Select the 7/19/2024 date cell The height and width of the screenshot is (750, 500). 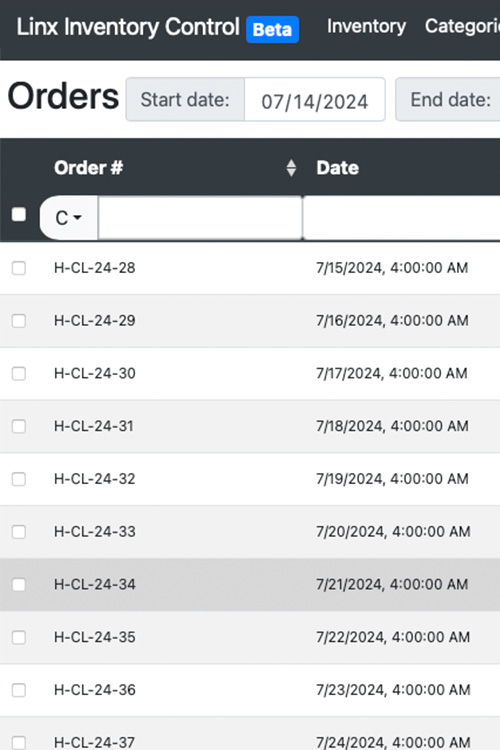(x=392, y=479)
